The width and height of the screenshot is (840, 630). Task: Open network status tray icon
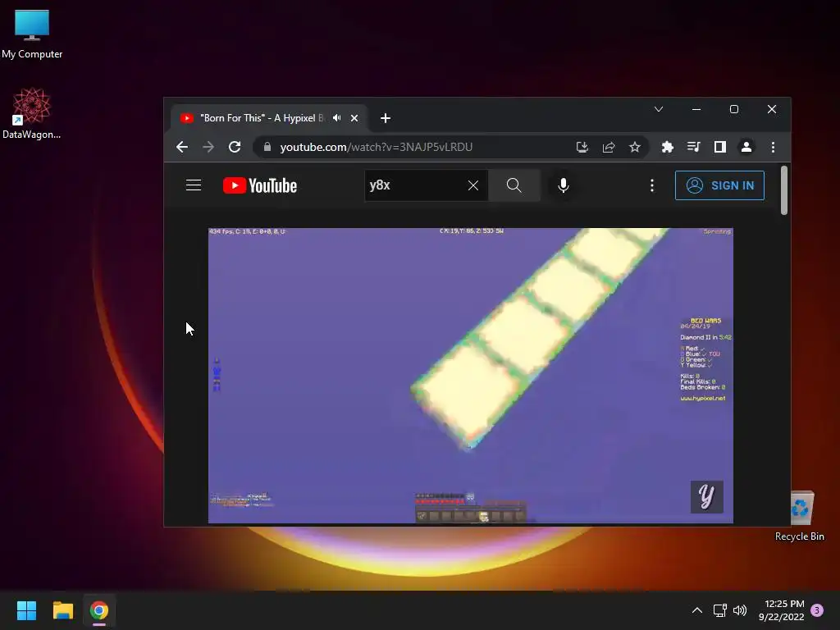[720, 610]
